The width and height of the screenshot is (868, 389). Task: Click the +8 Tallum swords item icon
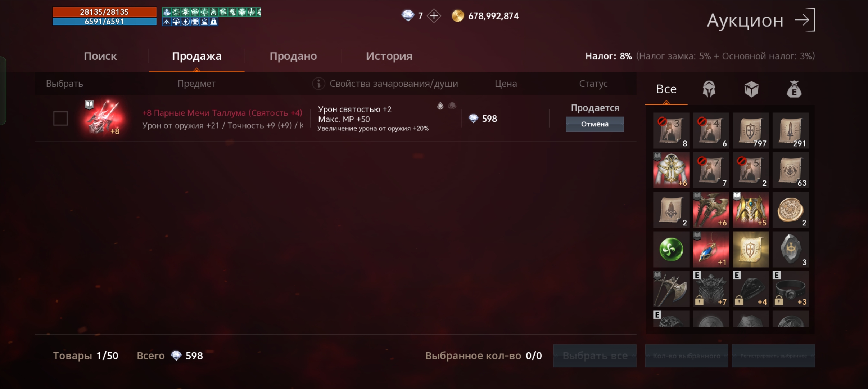point(103,118)
